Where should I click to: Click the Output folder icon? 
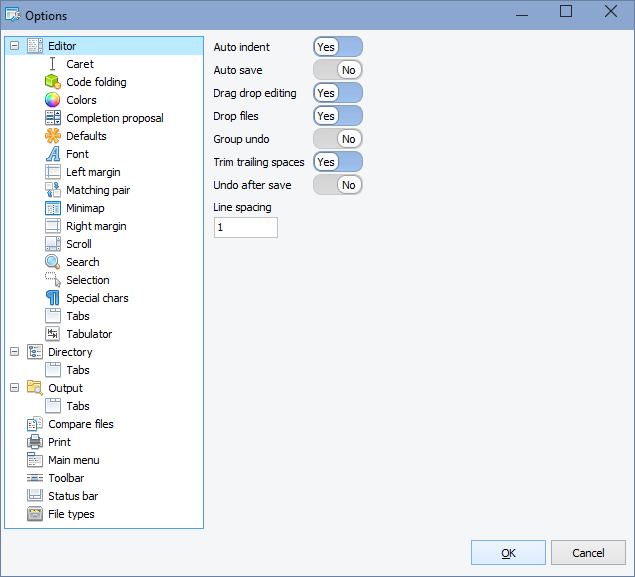tap(35, 388)
